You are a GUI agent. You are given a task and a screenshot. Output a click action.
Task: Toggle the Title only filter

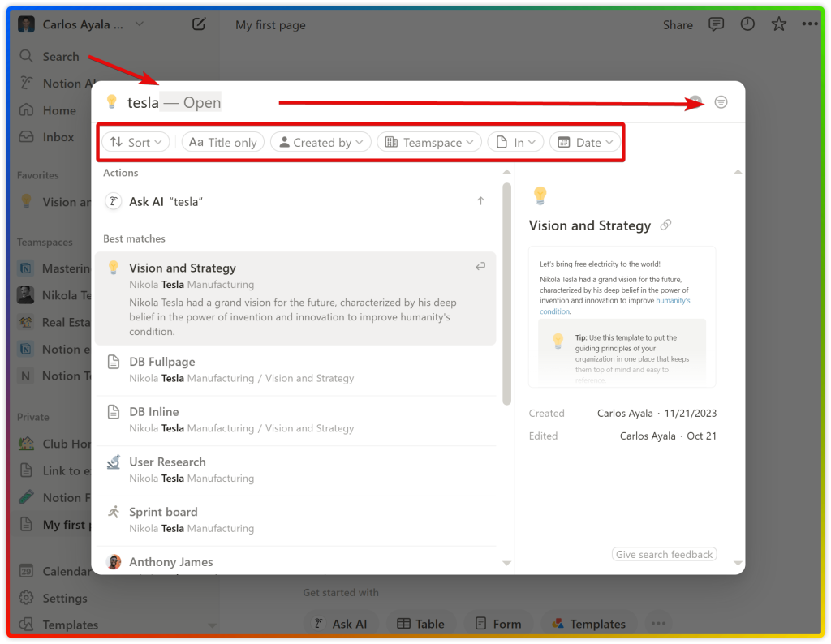pos(223,142)
